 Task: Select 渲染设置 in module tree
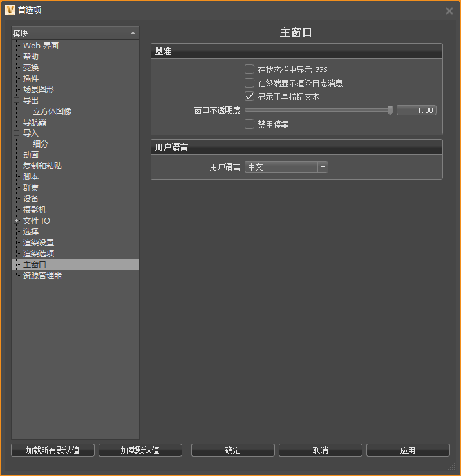(39, 242)
